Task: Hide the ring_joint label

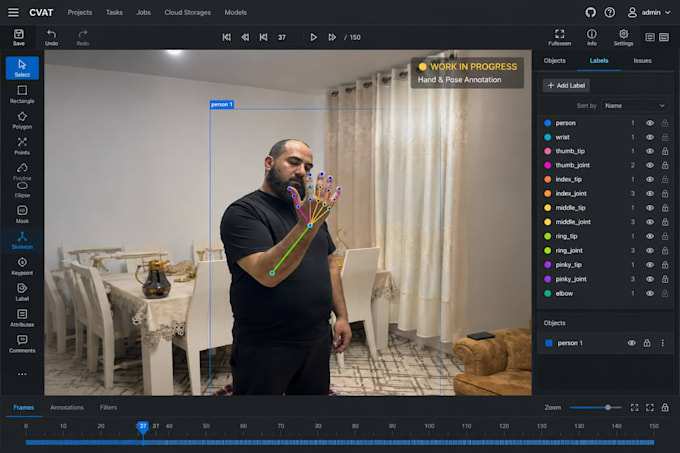Action: click(x=650, y=251)
